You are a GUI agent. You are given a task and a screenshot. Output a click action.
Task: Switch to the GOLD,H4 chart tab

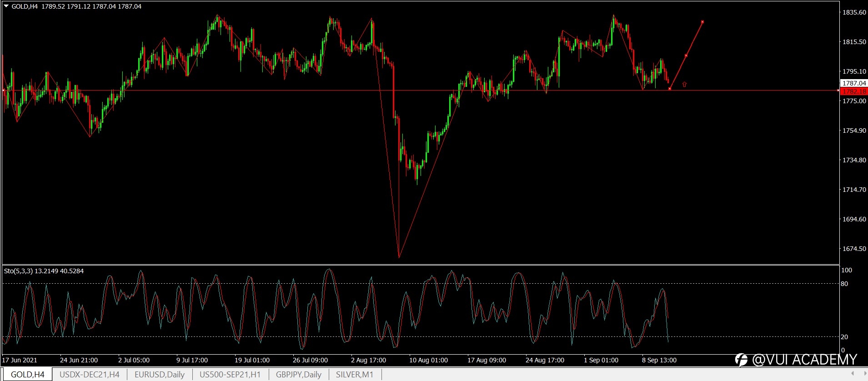click(28, 375)
